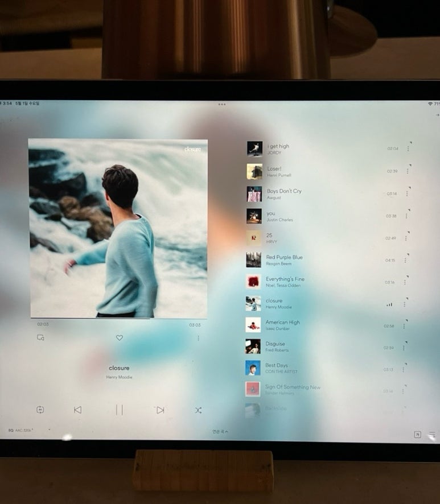Tap the Loser! album thumbnail
The image size is (440, 504).
point(254,171)
